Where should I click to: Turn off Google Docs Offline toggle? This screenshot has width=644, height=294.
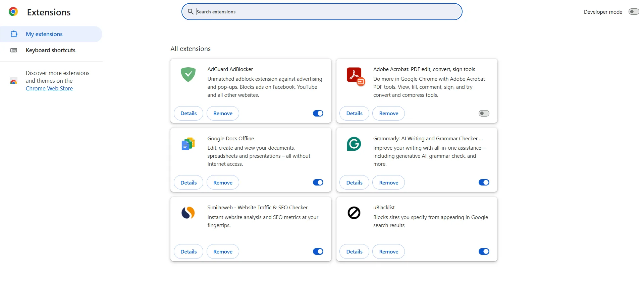[x=318, y=182]
